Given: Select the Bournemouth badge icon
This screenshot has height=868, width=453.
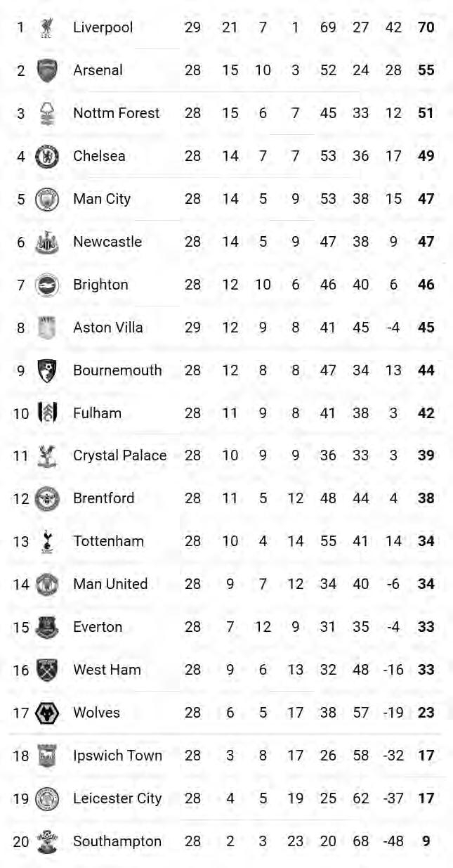Looking at the screenshot, I should click(47, 370).
